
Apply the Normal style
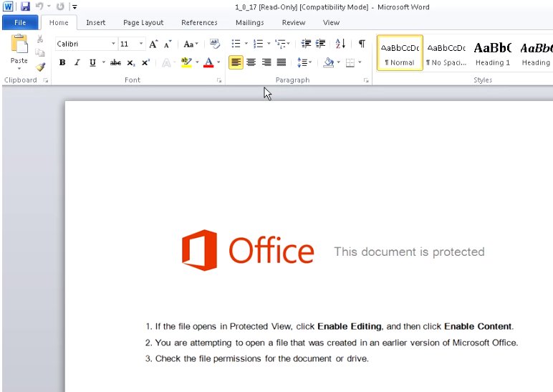click(x=400, y=53)
